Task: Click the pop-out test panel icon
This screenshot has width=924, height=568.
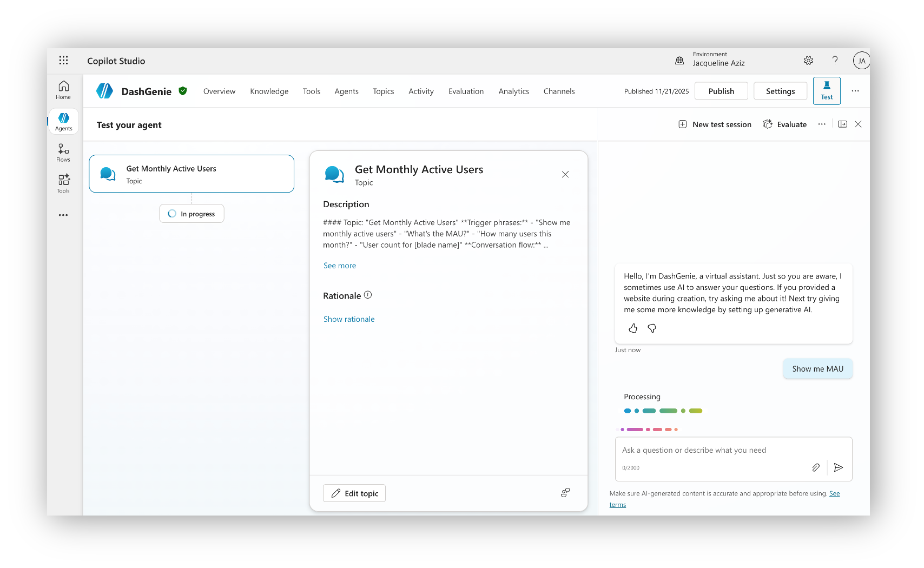Action: [x=842, y=124]
